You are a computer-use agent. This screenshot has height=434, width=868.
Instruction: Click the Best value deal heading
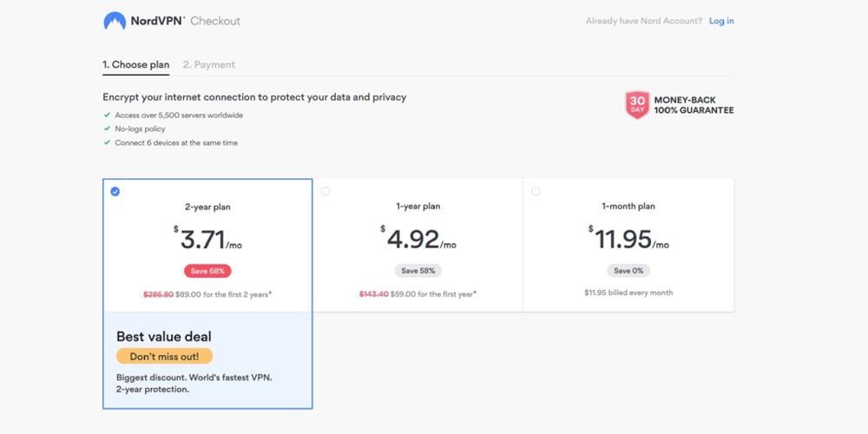164,337
